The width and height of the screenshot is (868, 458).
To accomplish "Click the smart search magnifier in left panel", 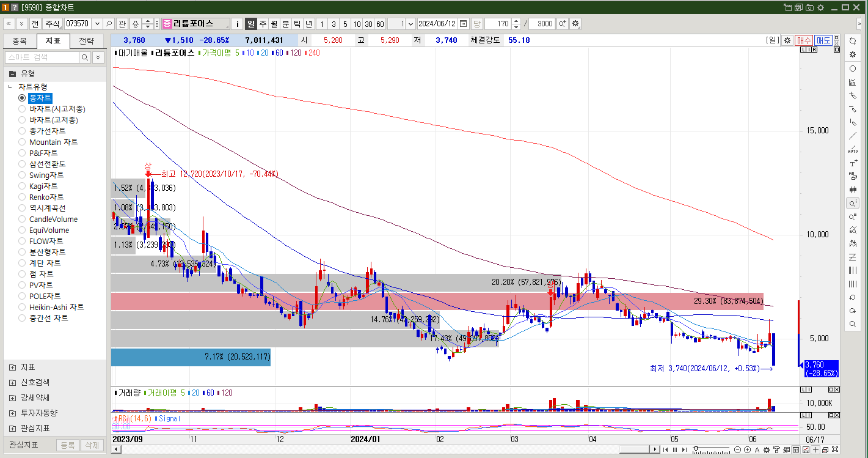I will [x=85, y=57].
